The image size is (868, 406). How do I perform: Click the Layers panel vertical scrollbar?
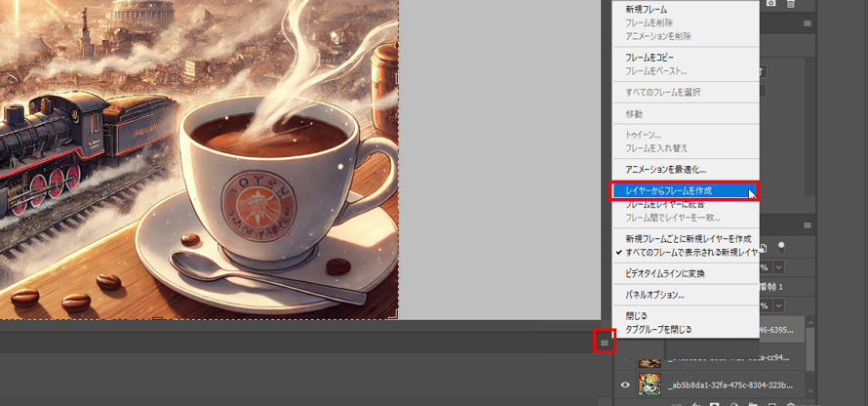click(810, 349)
